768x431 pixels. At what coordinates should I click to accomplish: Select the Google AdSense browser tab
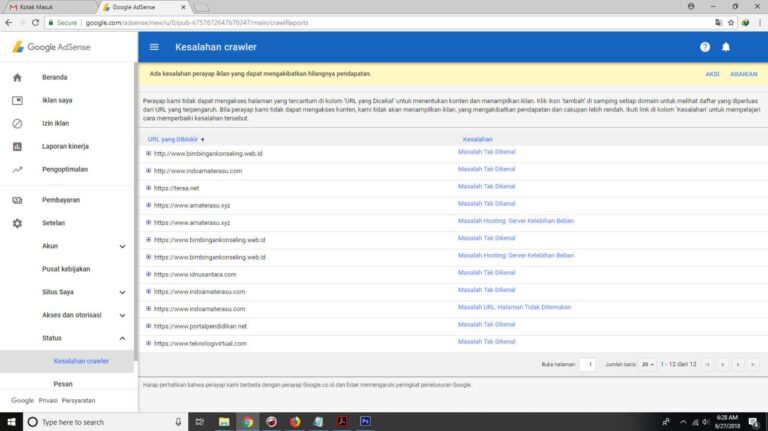pyautogui.click(x=140, y=7)
